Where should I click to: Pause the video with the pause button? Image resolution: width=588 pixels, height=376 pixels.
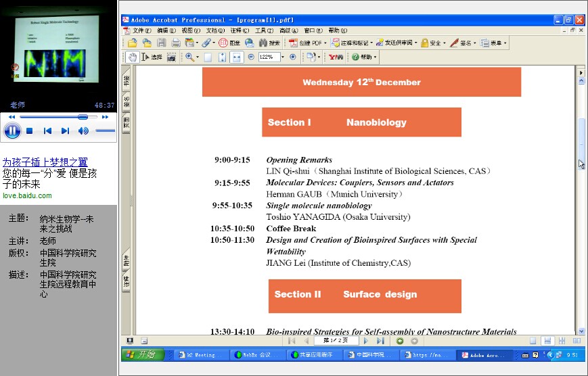tap(12, 131)
